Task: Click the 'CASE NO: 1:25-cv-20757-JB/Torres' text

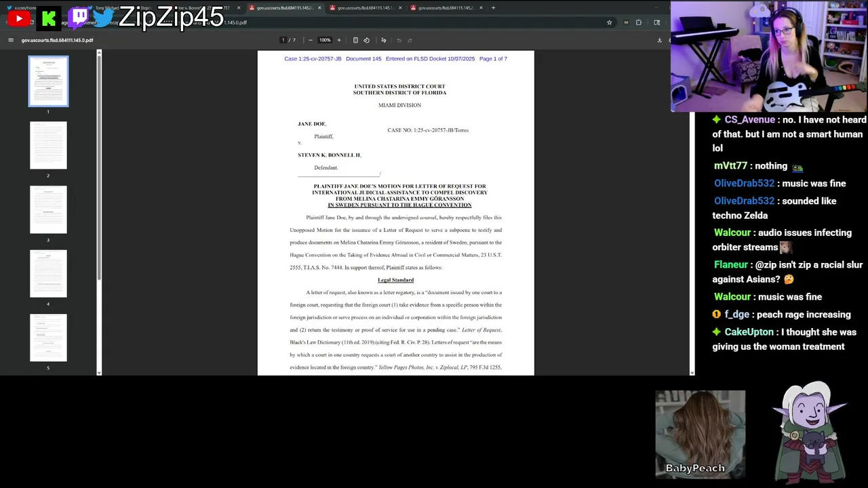Action: coord(428,130)
